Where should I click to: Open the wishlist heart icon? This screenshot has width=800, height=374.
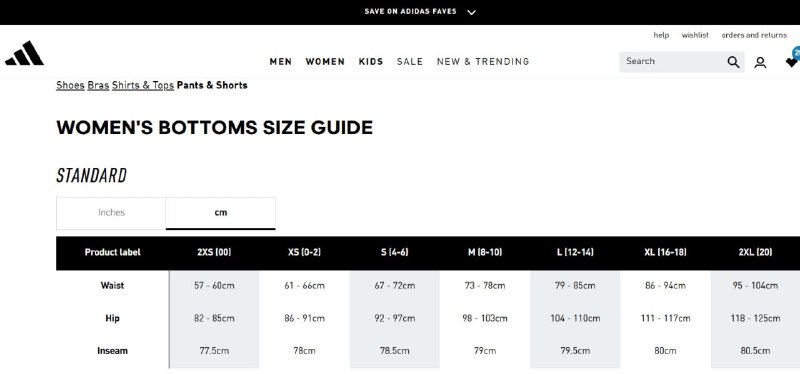click(x=791, y=62)
